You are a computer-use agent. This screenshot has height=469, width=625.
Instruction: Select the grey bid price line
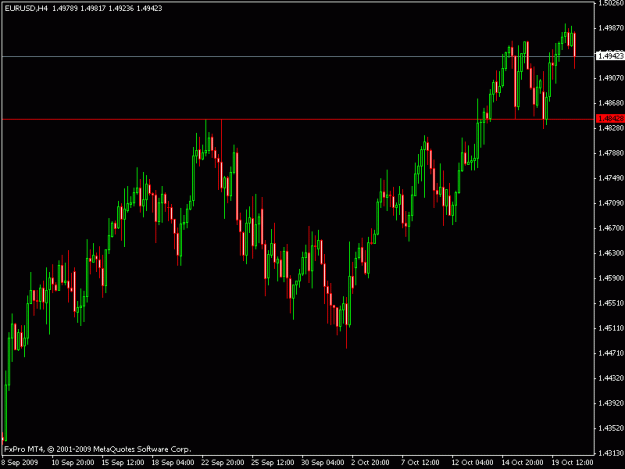298,57
